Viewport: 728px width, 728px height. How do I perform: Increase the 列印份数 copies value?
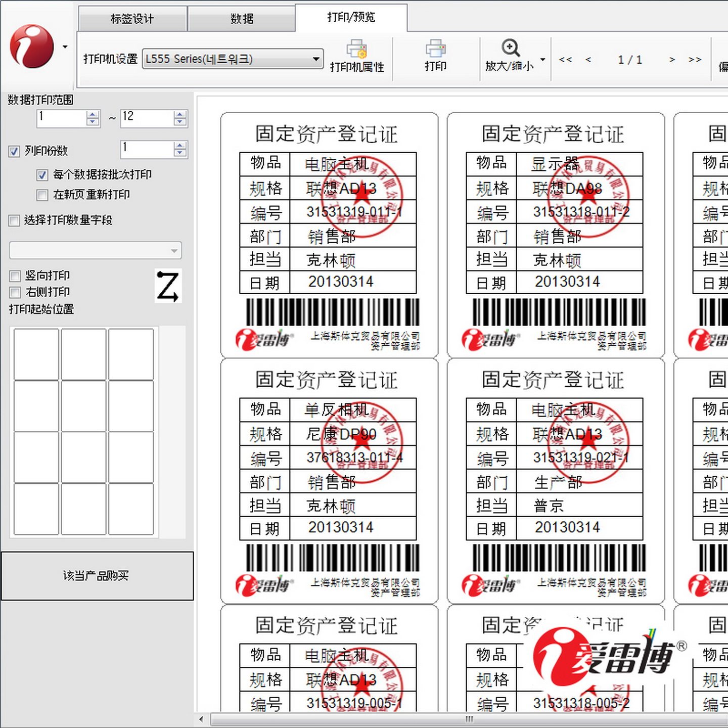click(x=180, y=145)
